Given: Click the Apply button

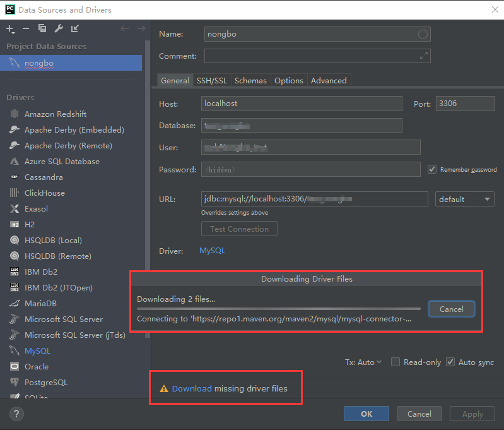Looking at the screenshot, I should [472, 414].
